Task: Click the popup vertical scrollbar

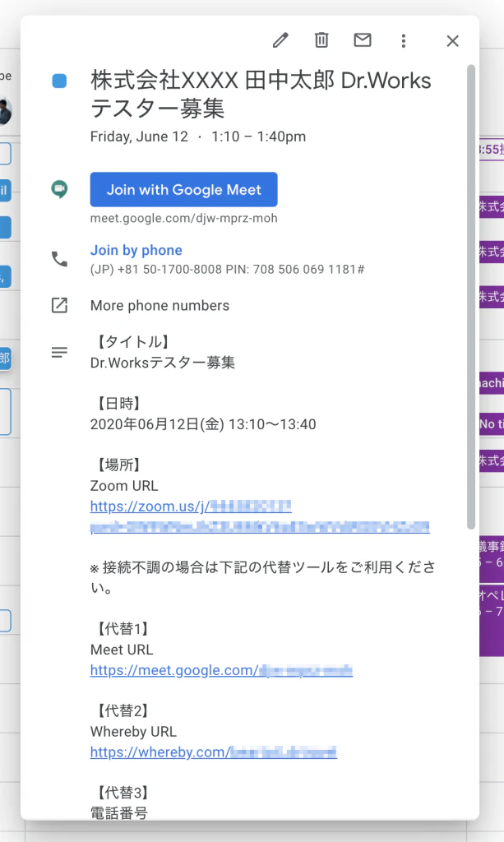Action: 471,297
